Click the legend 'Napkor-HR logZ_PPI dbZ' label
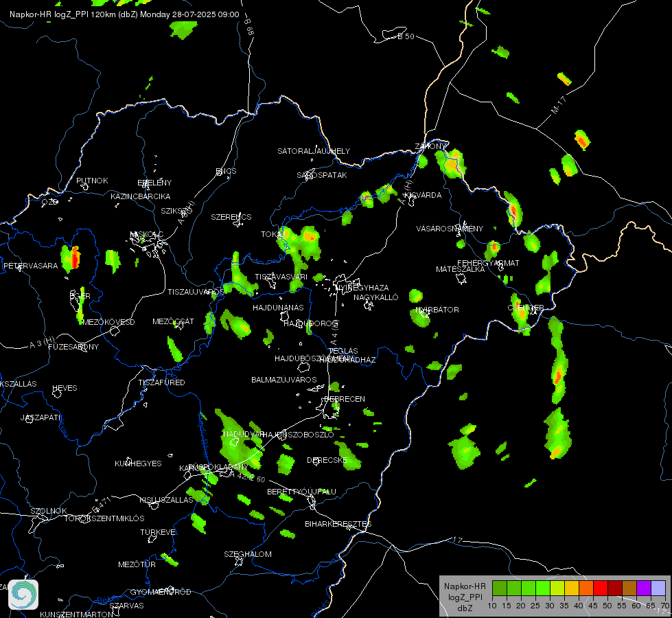This screenshot has height=618, width=672. point(465,597)
